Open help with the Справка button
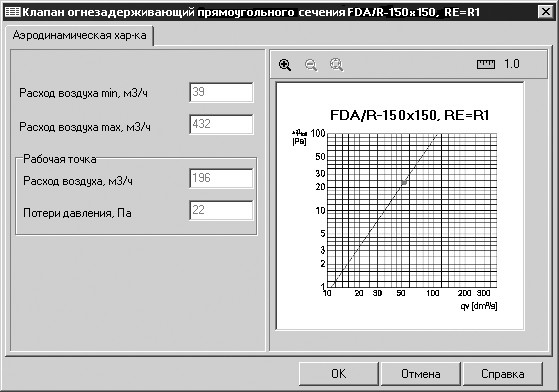Screen dimensions: 559x392 503,374
